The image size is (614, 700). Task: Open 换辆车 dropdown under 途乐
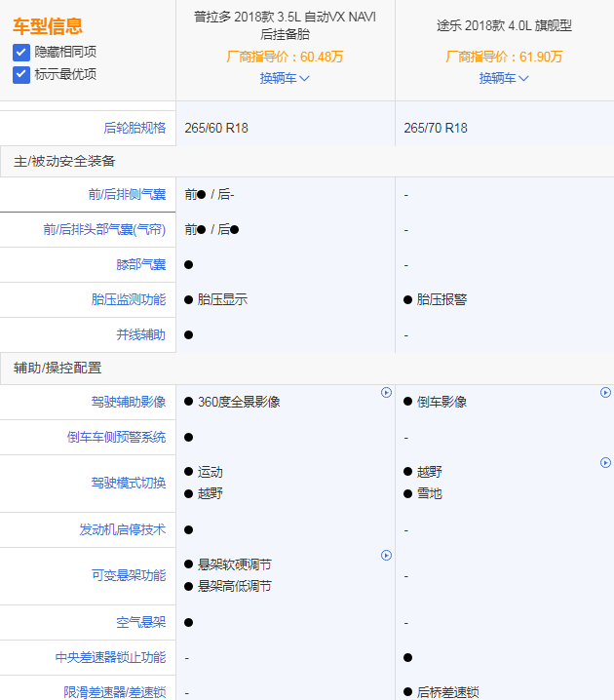(x=504, y=78)
